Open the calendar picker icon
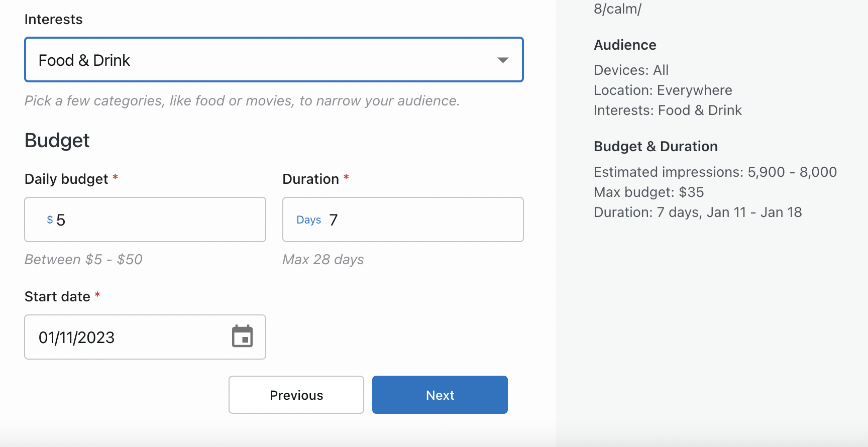This screenshot has height=447, width=868. click(x=242, y=337)
